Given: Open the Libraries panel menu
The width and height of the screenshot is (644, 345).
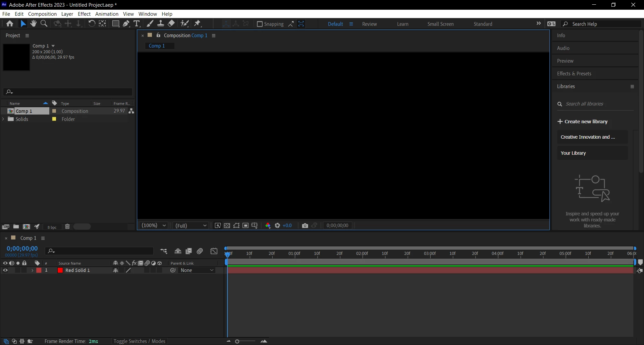Looking at the screenshot, I should tap(632, 86).
